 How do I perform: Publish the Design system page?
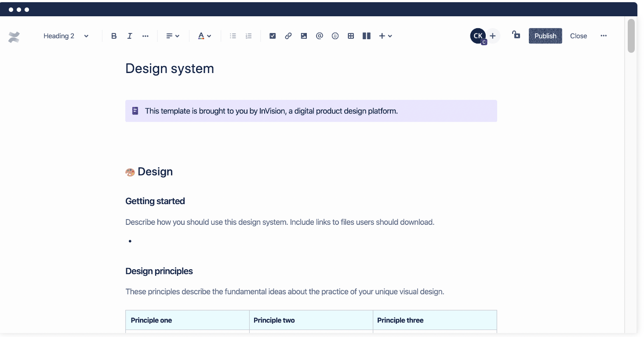(545, 36)
